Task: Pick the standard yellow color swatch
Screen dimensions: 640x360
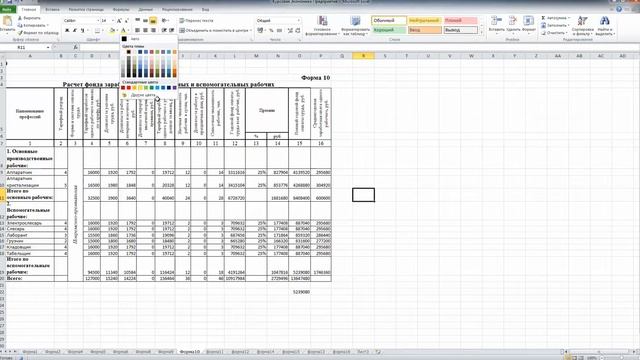Action: (x=140, y=87)
